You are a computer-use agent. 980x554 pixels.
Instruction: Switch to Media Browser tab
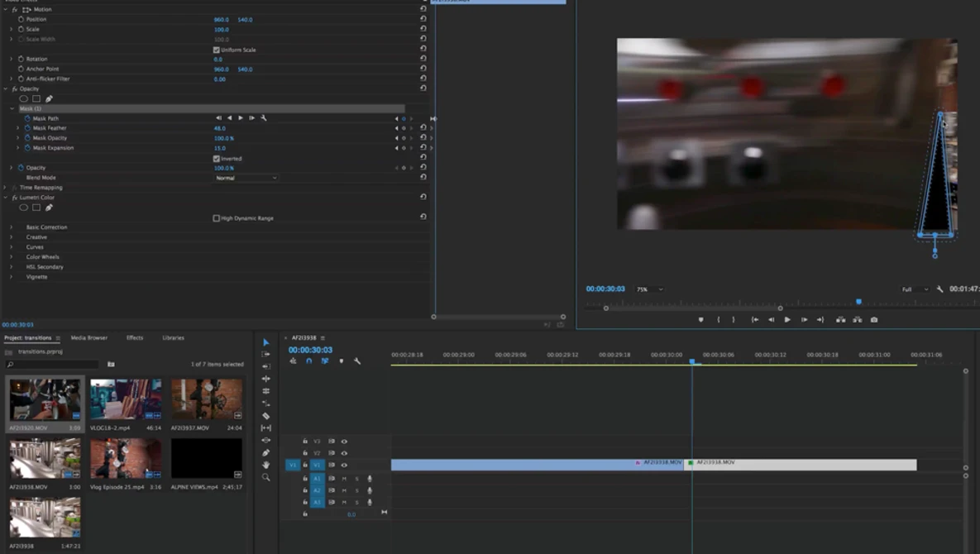pyautogui.click(x=88, y=338)
